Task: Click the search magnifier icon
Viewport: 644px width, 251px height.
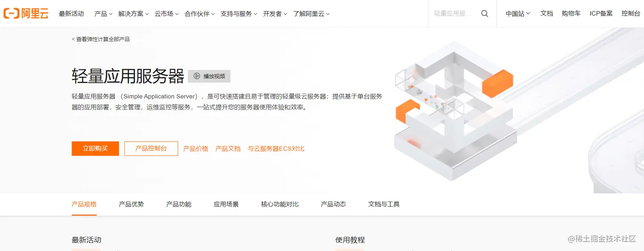Action: point(485,14)
